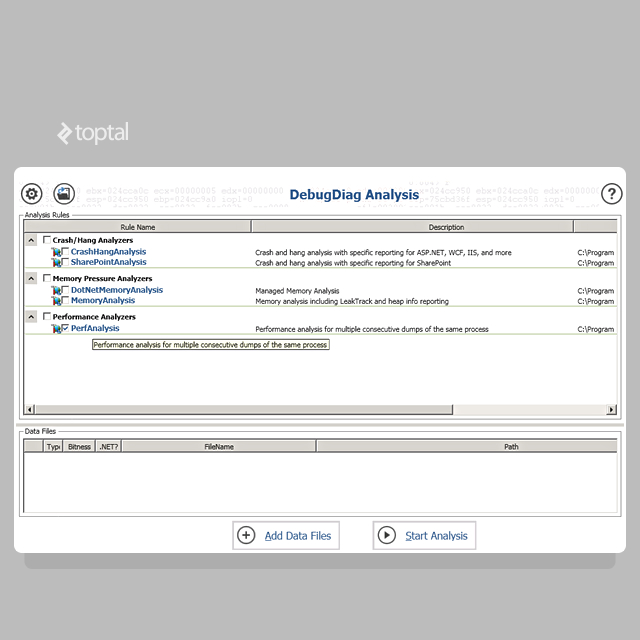Open the settings gear icon
The width and height of the screenshot is (640, 640).
[31, 193]
